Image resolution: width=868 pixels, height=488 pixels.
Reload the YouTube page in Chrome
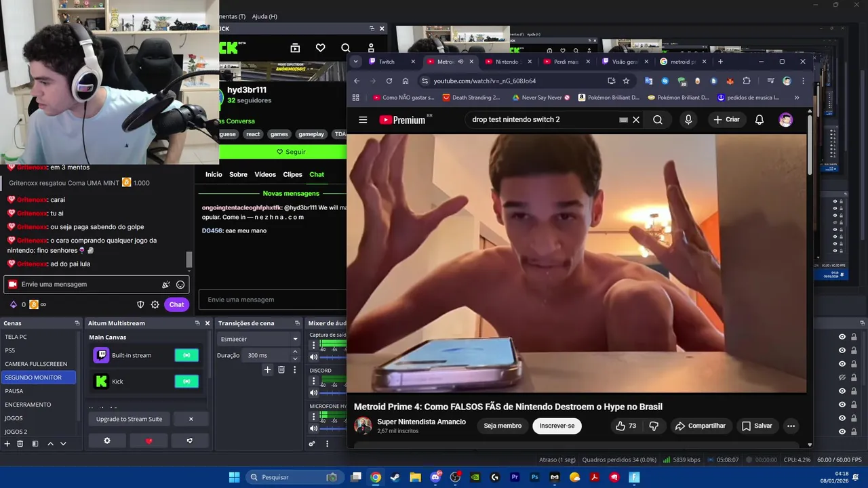389,81
